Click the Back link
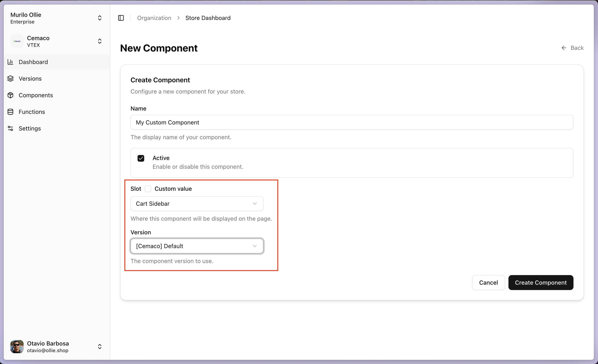 [x=572, y=48]
